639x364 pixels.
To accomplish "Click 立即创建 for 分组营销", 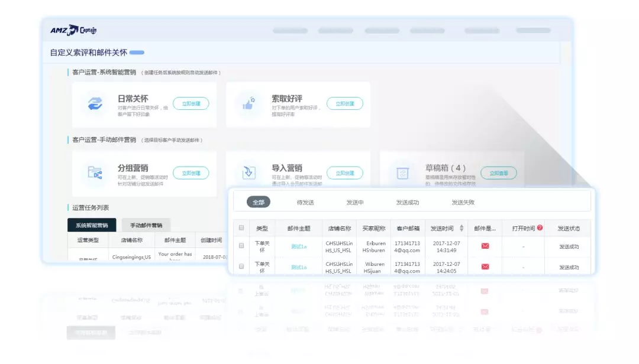I will 191,173.
